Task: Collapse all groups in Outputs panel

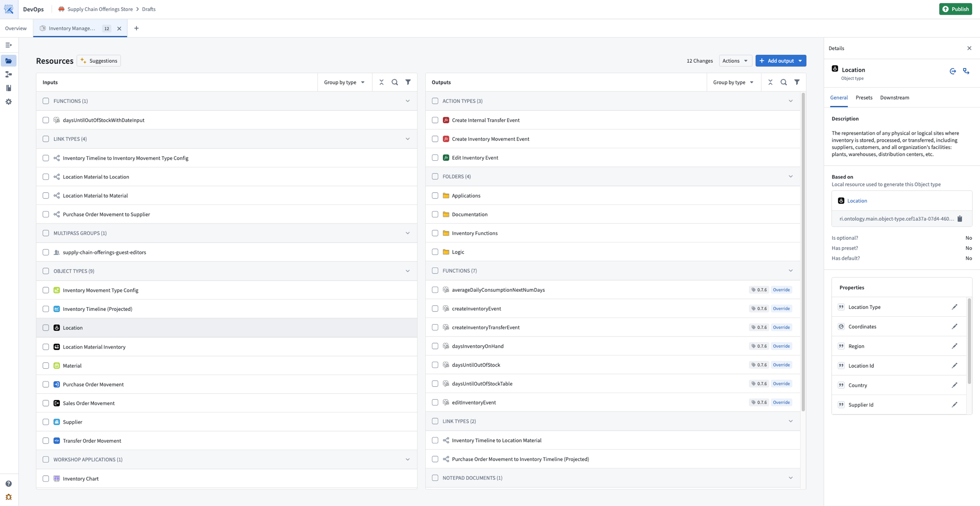Action: 770,82
